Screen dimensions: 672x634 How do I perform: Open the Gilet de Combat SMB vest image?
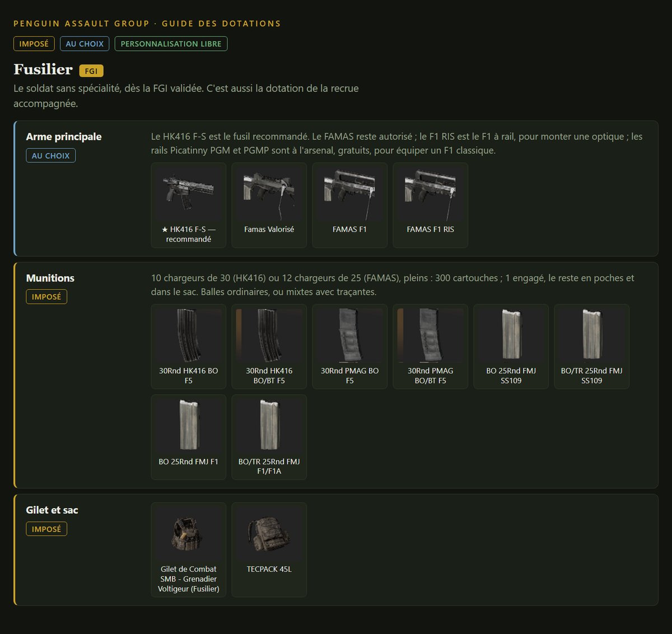click(x=189, y=534)
